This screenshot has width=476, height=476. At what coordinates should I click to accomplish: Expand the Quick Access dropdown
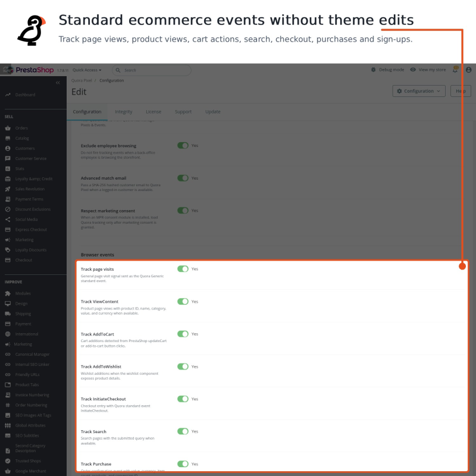click(87, 70)
